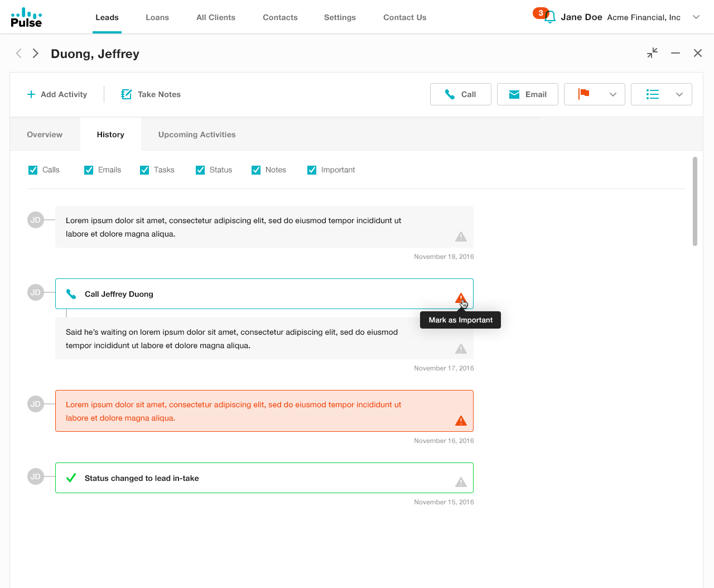Image resolution: width=714 pixels, height=588 pixels.
Task: Unmark the red highlighted note's important icon
Action: [461, 421]
